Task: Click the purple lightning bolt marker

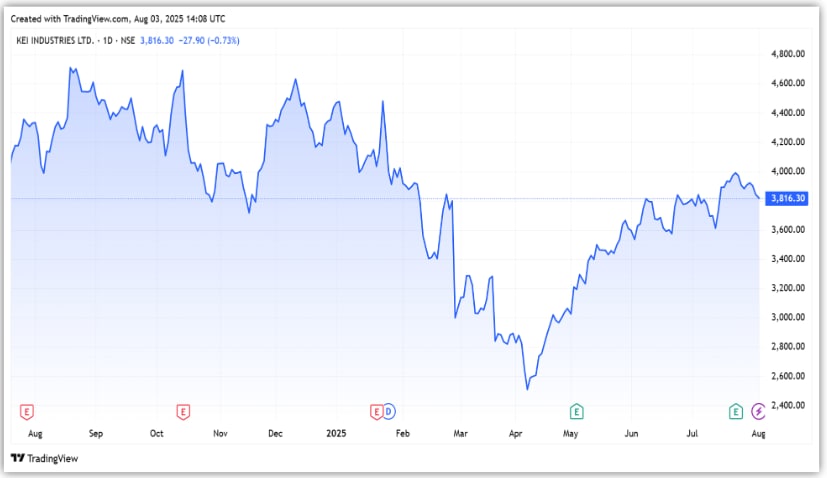Action: click(x=758, y=411)
